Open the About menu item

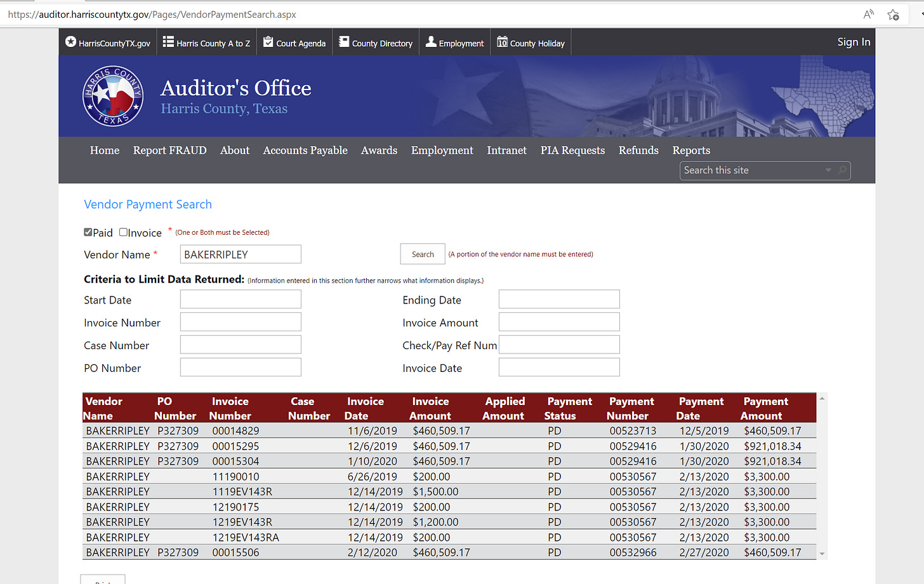(x=235, y=150)
